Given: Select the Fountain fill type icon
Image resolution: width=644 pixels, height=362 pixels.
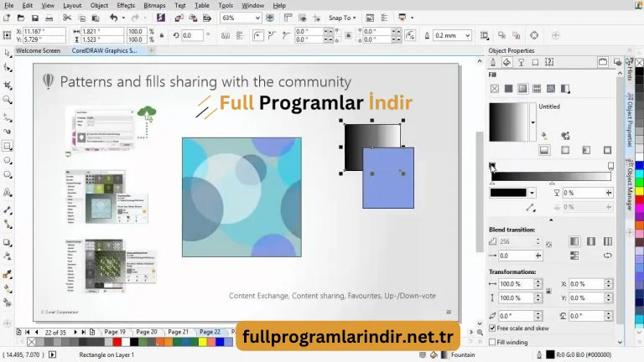Looking at the screenshot, I should click(522, 89).
